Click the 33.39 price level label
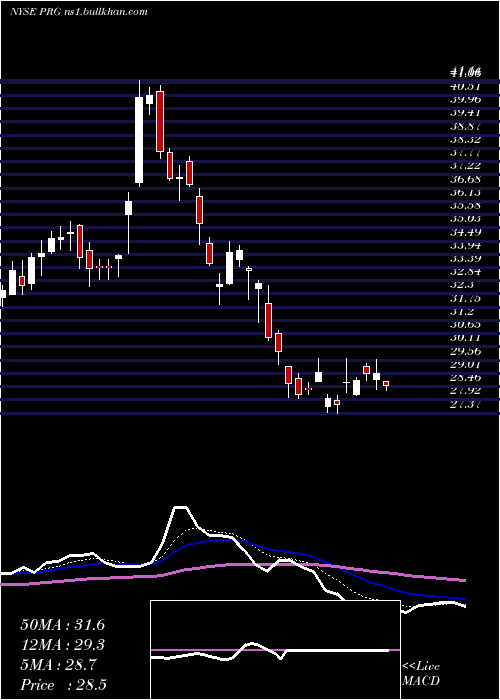 [x=464, y=258]
